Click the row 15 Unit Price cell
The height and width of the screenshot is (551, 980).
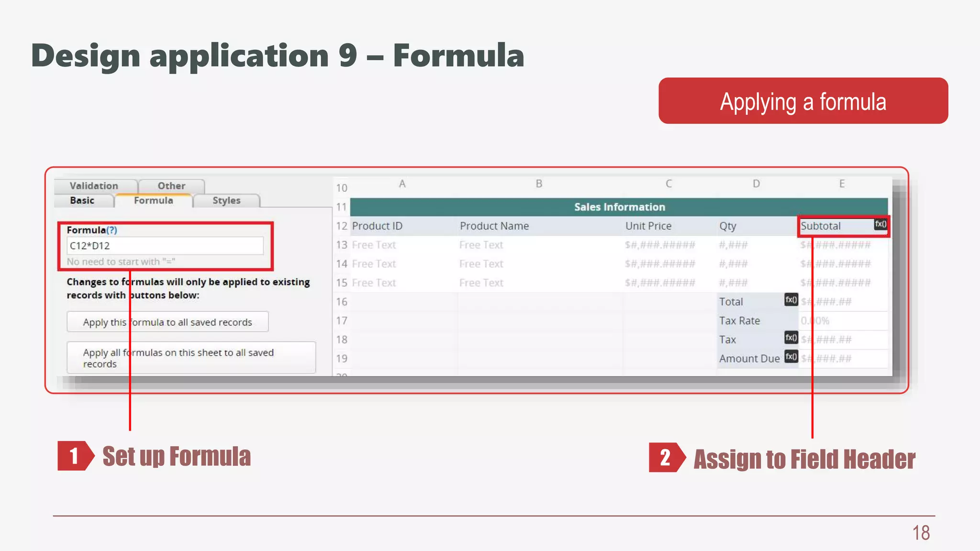pos(669,283)
